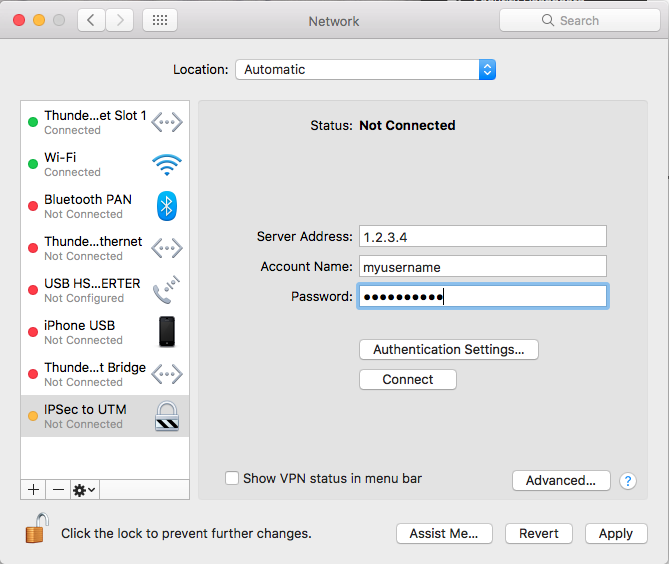669x564 pixels.
Task: Show all preferences grid icon
Action: 160,20
